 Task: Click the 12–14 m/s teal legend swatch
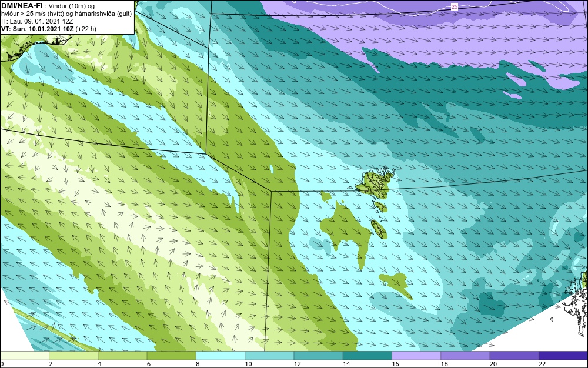pos(318,356)
